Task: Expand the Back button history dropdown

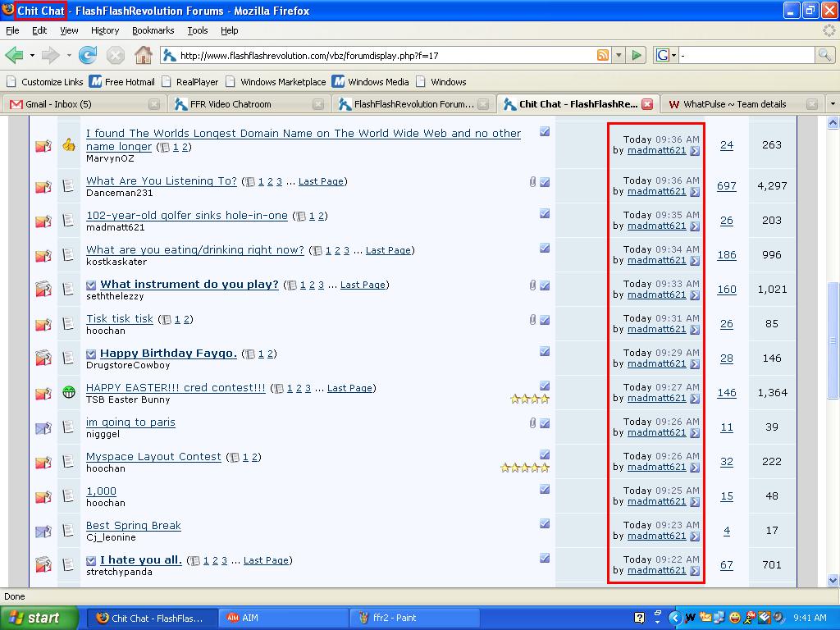Action: click(x=32, y=55)
